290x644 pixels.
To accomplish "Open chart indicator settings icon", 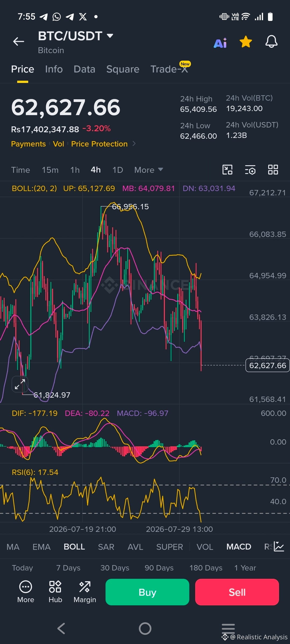I will tap(250, 170).
